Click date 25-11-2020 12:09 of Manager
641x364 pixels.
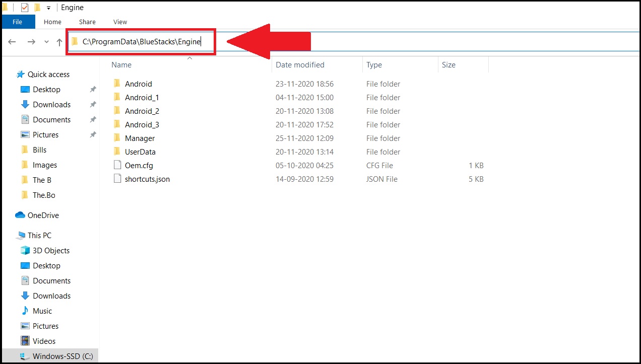[x=304, y=138]
